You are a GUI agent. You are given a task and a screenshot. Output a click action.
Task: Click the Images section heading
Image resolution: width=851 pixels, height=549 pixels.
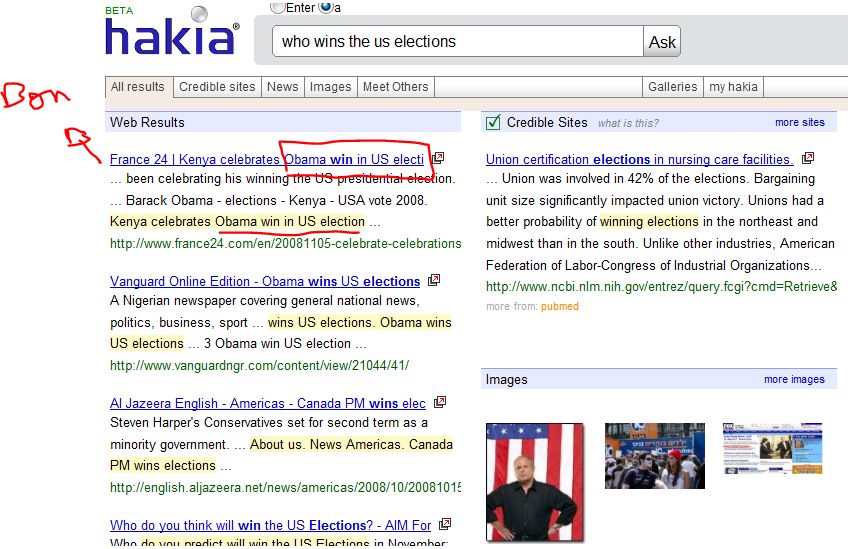pyautogui.click(x=506, y=380)
